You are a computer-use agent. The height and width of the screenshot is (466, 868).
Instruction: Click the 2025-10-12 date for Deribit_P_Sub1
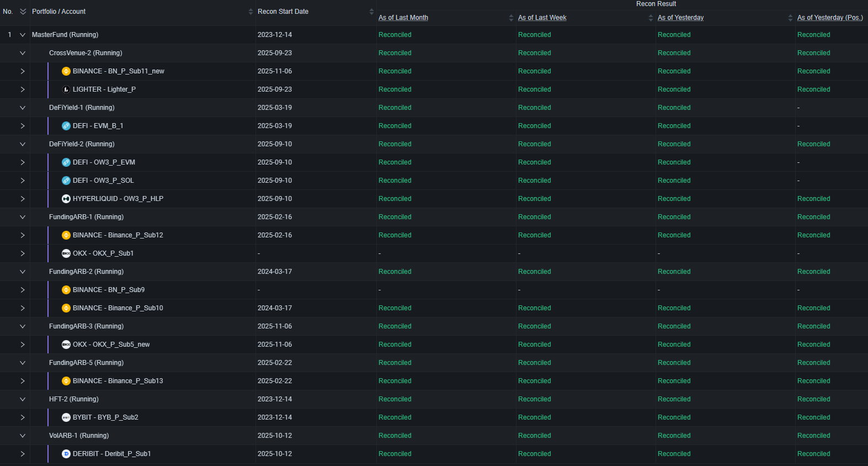(x=275, y=454)
